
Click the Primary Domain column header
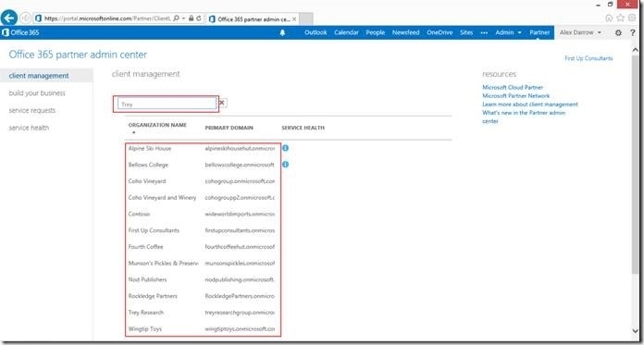229,128
